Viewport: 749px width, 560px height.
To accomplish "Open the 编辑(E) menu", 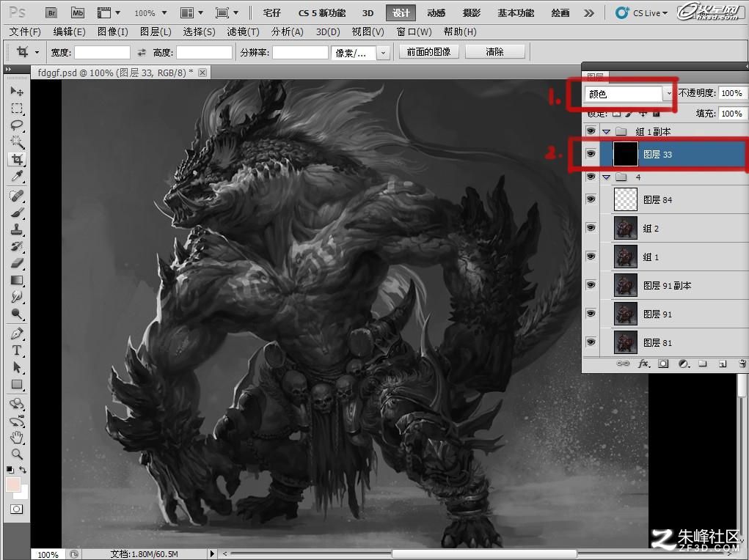I will click(69, 32).
